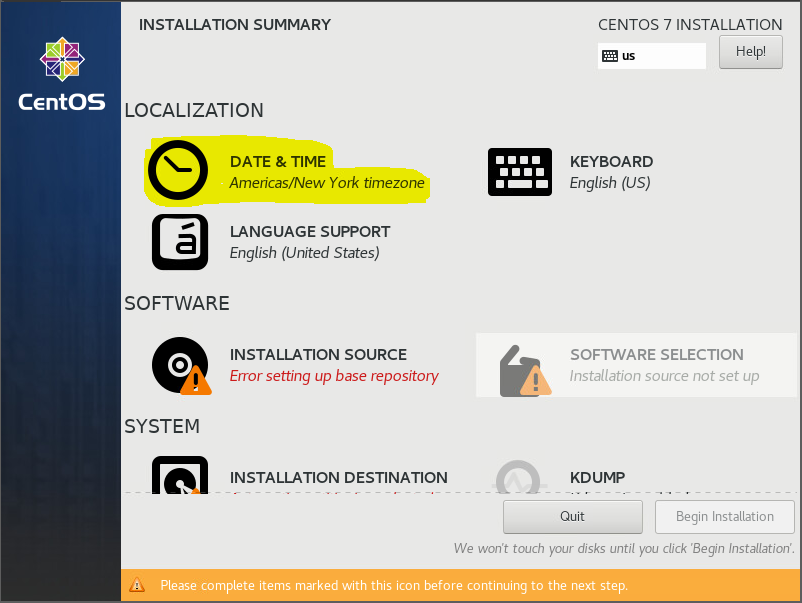Open the Keyboard layout icon

(519, 172)
